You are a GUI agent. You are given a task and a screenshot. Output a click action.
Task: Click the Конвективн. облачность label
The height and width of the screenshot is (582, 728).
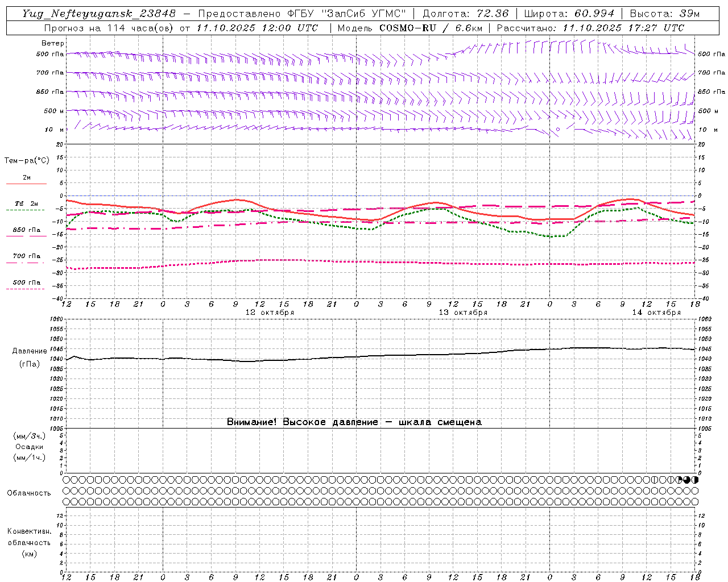click(x=29, y=537)
